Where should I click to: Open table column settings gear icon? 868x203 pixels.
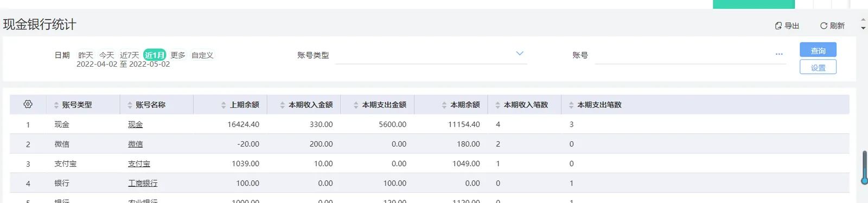28,104
